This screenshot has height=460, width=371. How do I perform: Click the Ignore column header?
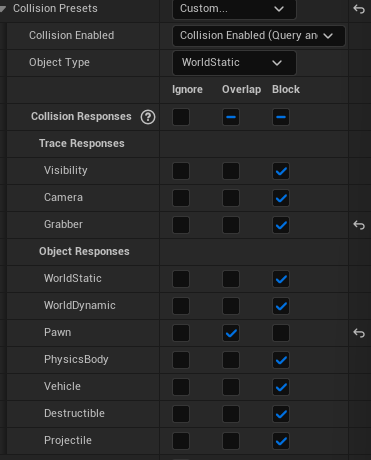coord(187,90)
